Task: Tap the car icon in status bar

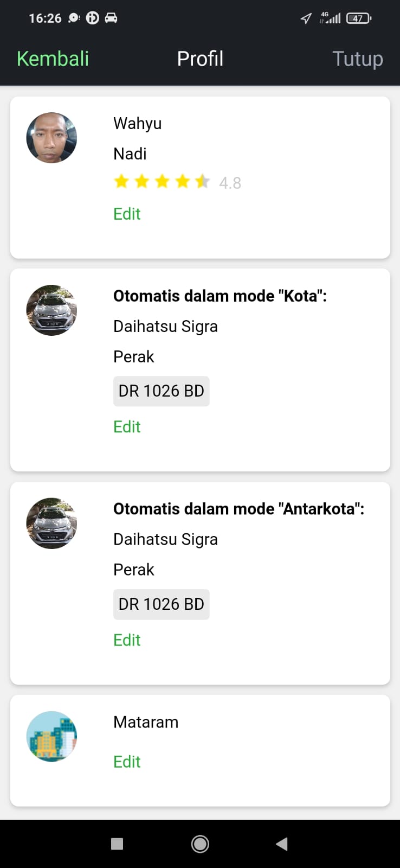Action: pyautogui.click(x=111, y=18)
